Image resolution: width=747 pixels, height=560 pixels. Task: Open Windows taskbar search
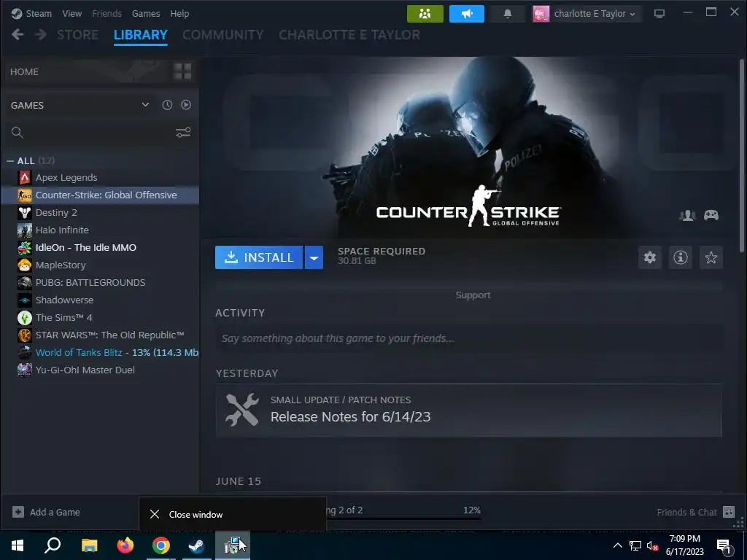click(53, 545)
